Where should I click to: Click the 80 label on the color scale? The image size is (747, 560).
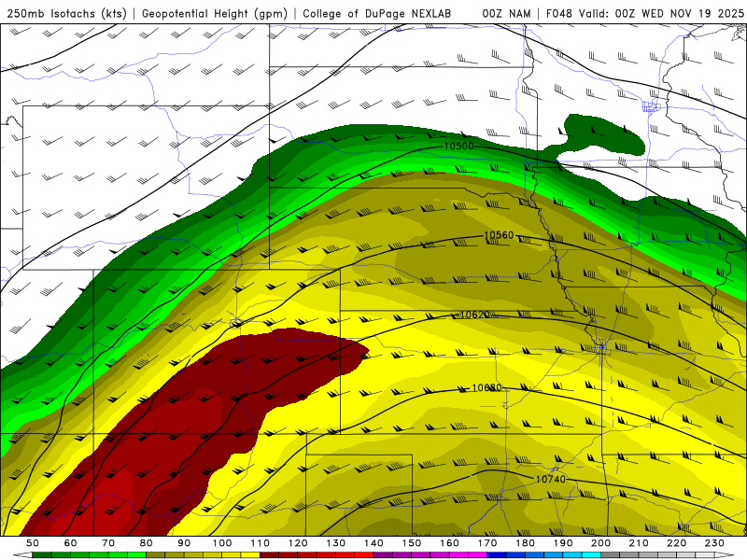pos(147,543)
